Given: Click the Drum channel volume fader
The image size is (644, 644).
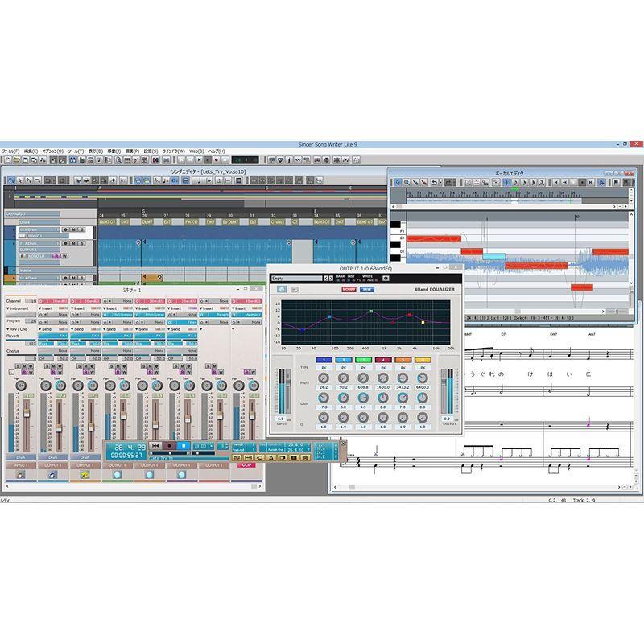Looking at the screenshot, I should coord(26,411).
